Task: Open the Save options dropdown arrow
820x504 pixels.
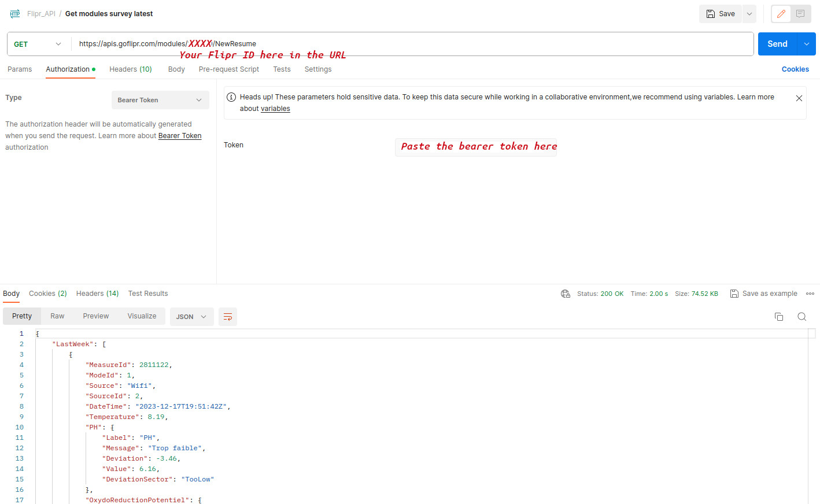Action: pyautogui.click(x=749, y=14)
